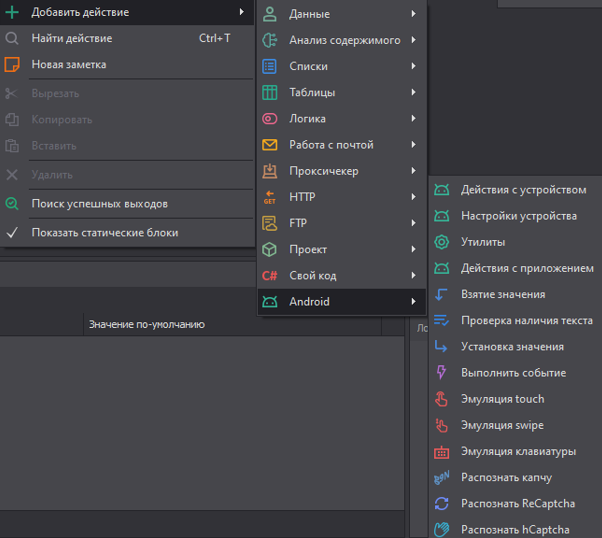
Task: Click the Android icon beside Настройки устройства
Action: (x=442, y=216)
